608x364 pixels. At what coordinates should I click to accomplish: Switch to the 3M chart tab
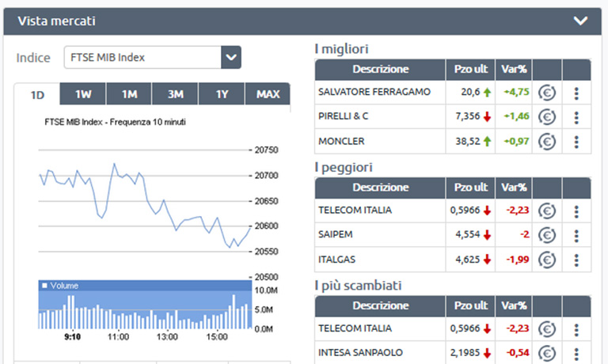175,94
